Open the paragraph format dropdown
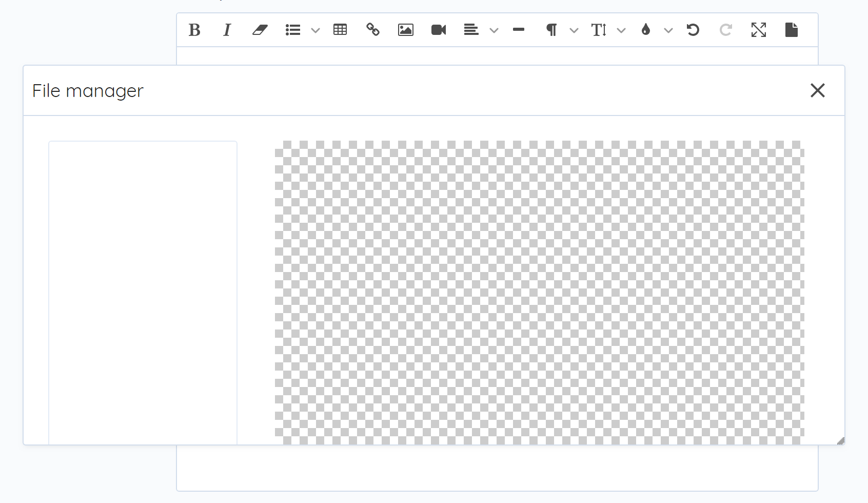Viewport: 868px width, 503px height. [574, 31]
